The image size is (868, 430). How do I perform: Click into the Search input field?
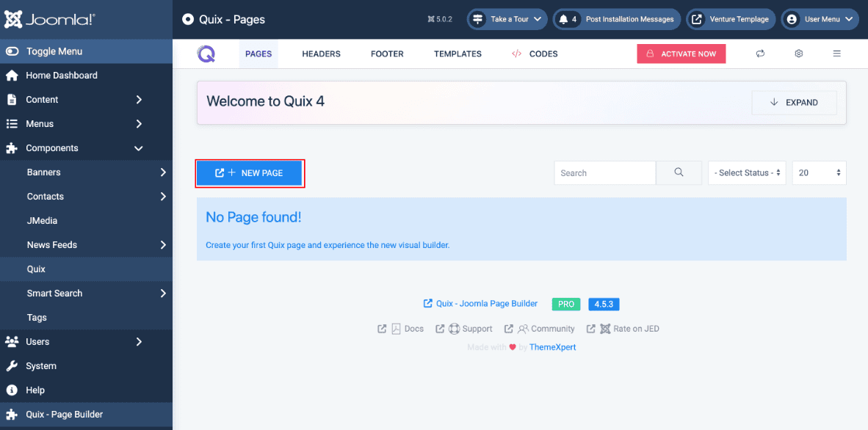tap(604, 172)
